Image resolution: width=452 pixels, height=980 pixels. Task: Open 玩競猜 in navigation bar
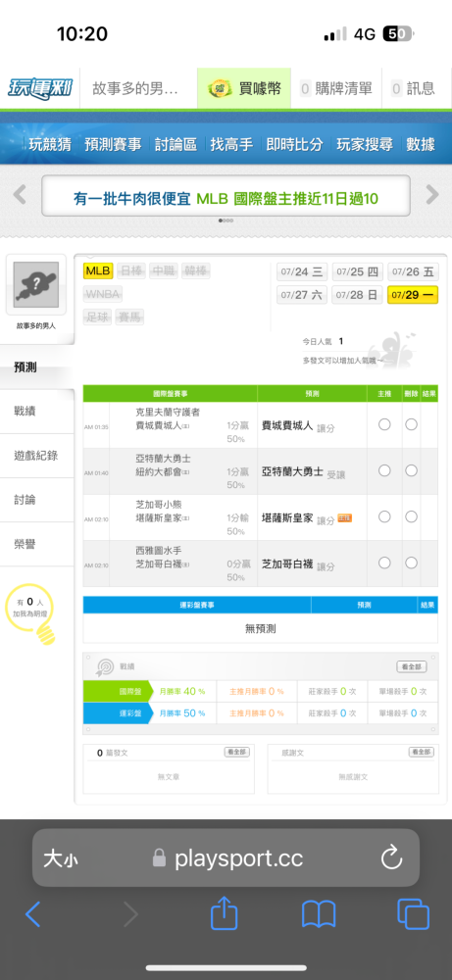point(50,144)
